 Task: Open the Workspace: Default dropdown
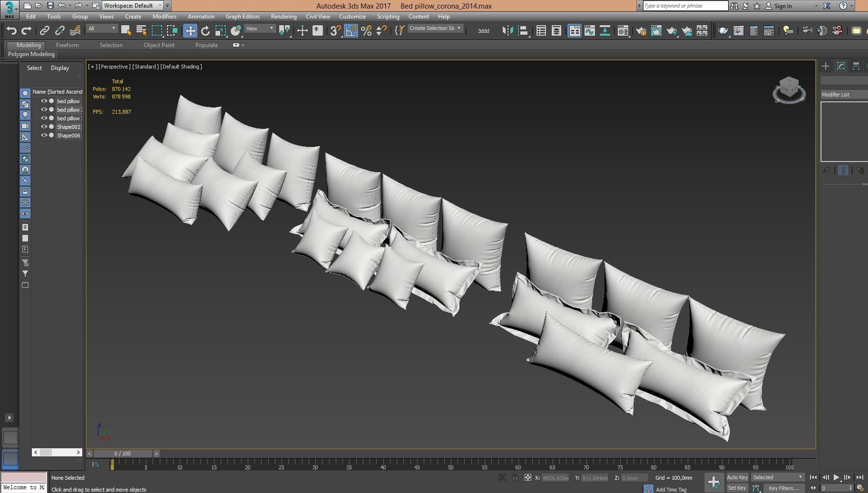click(133, 6)
